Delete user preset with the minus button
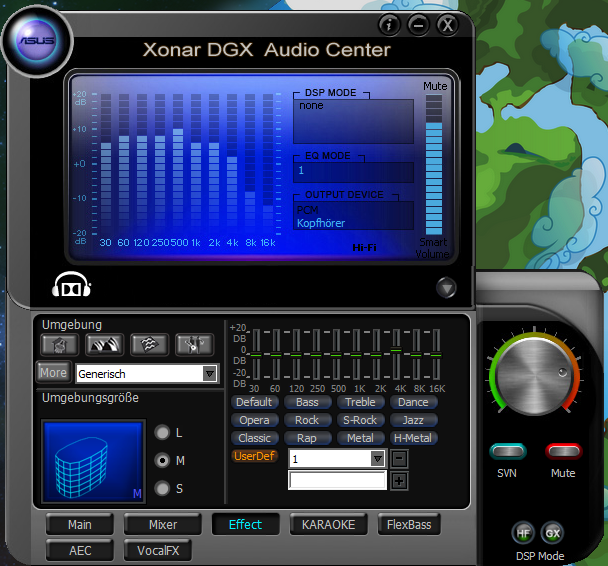The image size is (608, 566). [x=399, y=459]
